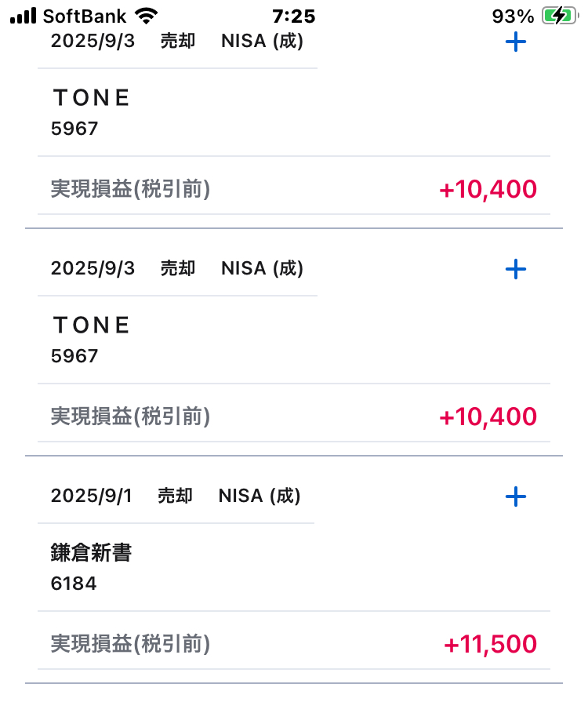588x702 pixels.
Task: Tap 売却 label on the 2025/9/1 trade
Action: point(176,496)
